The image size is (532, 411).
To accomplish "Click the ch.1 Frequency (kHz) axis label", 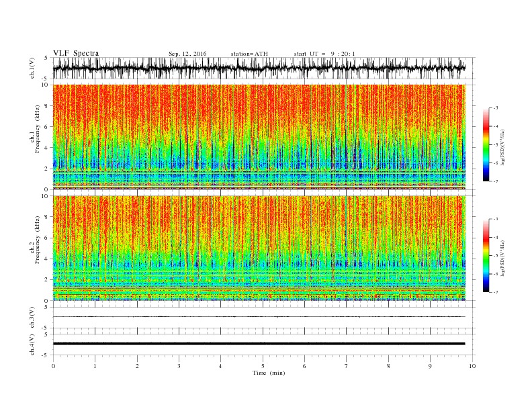I will coord(34,130).
